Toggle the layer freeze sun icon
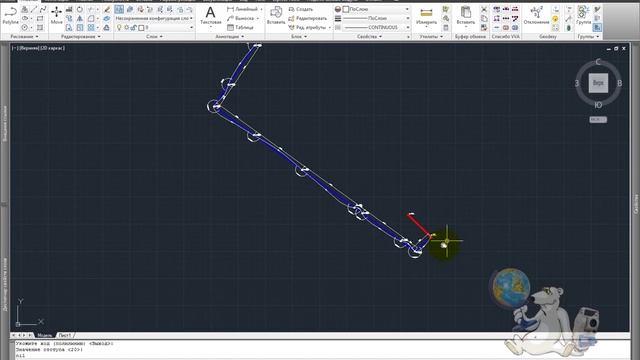 (126, 28)
